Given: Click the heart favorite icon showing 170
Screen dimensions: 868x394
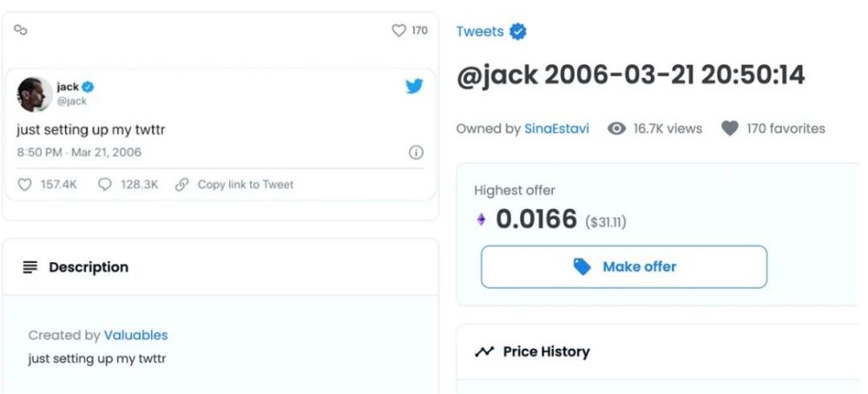Looking at the screenshot, I should click(x=399, y=30).
